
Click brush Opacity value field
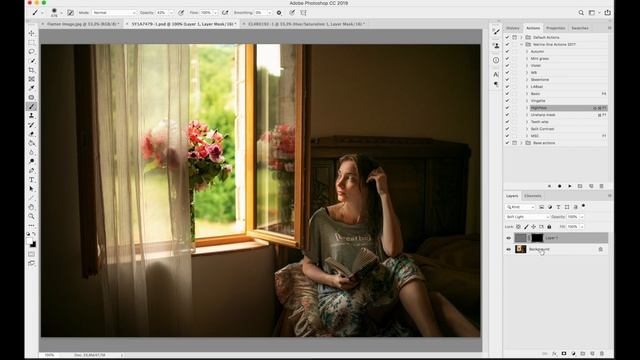tap(162, 13)
